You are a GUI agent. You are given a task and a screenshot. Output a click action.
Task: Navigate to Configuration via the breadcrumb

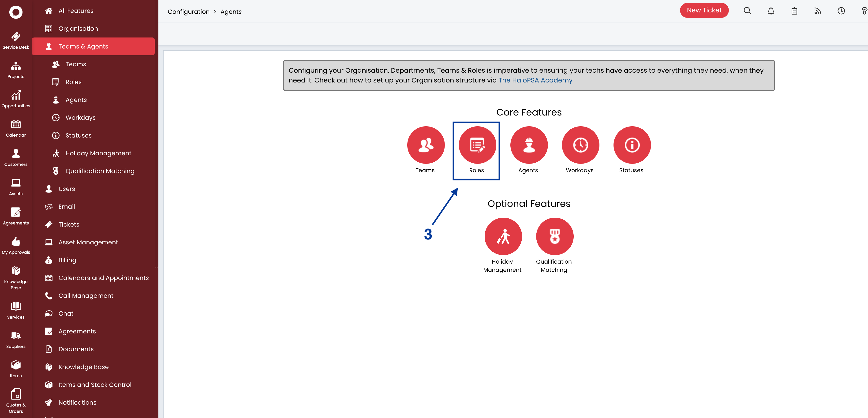click(188, 11)
